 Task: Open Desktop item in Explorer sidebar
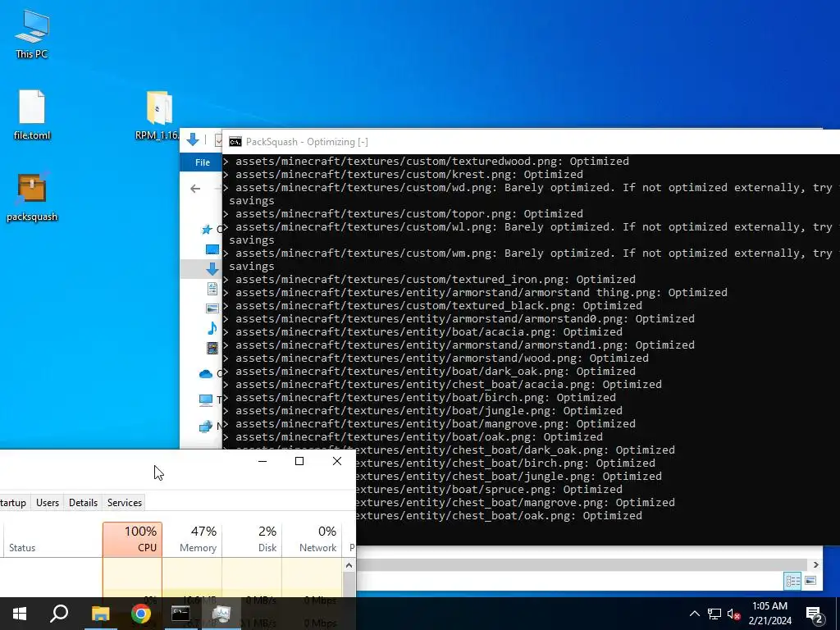click(212, 249)
